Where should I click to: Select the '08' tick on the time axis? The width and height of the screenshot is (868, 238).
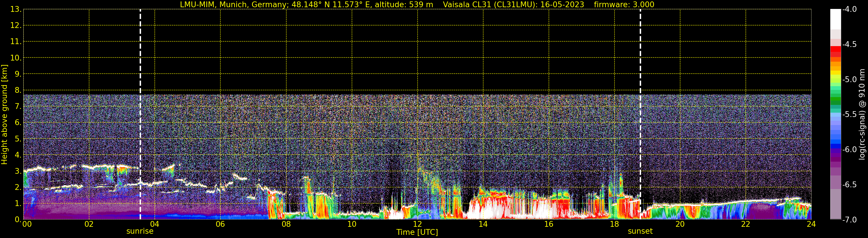286,224
